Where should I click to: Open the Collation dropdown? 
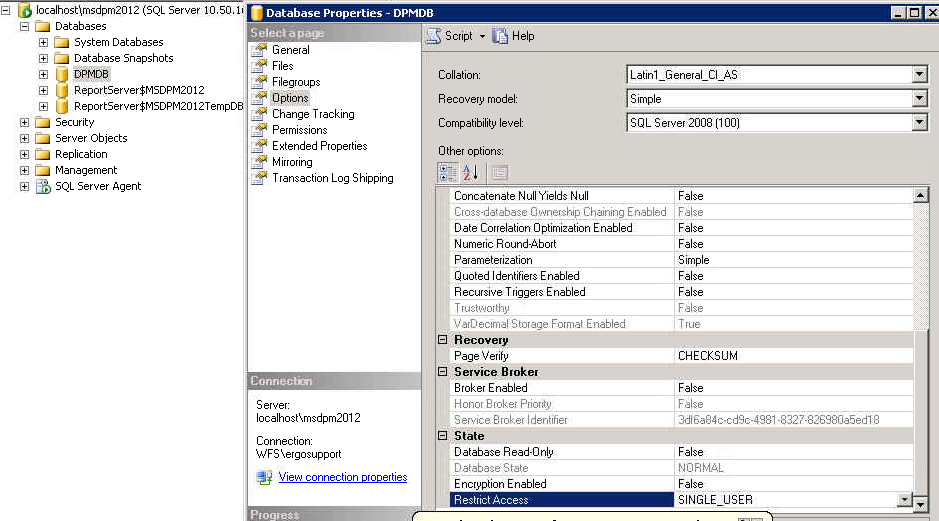[x=919, y=75]
